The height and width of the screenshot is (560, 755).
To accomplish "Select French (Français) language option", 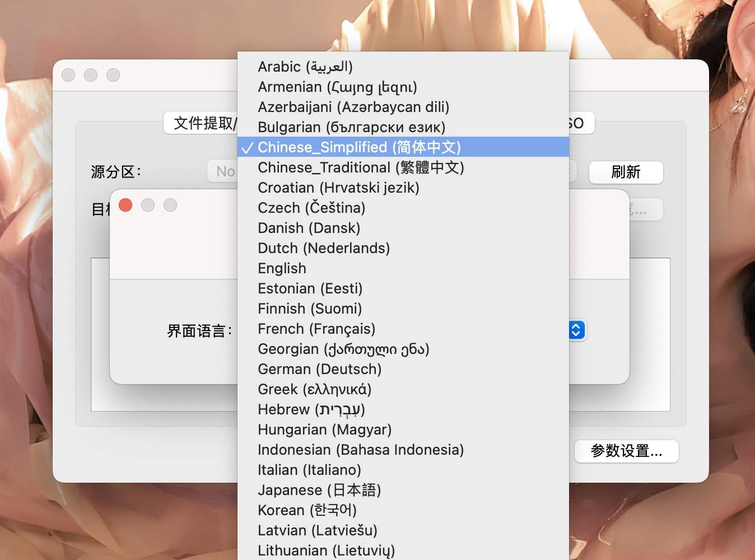I will click(316, 329).
